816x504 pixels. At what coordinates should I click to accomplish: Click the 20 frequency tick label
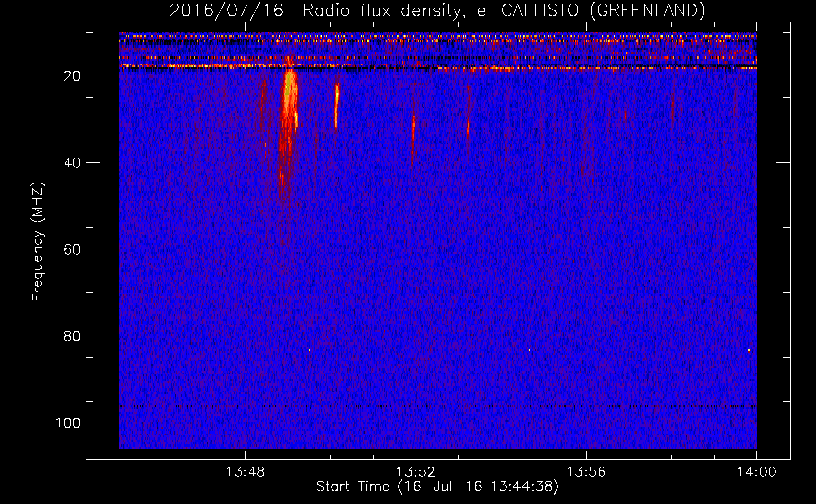(x=72, y=76)
